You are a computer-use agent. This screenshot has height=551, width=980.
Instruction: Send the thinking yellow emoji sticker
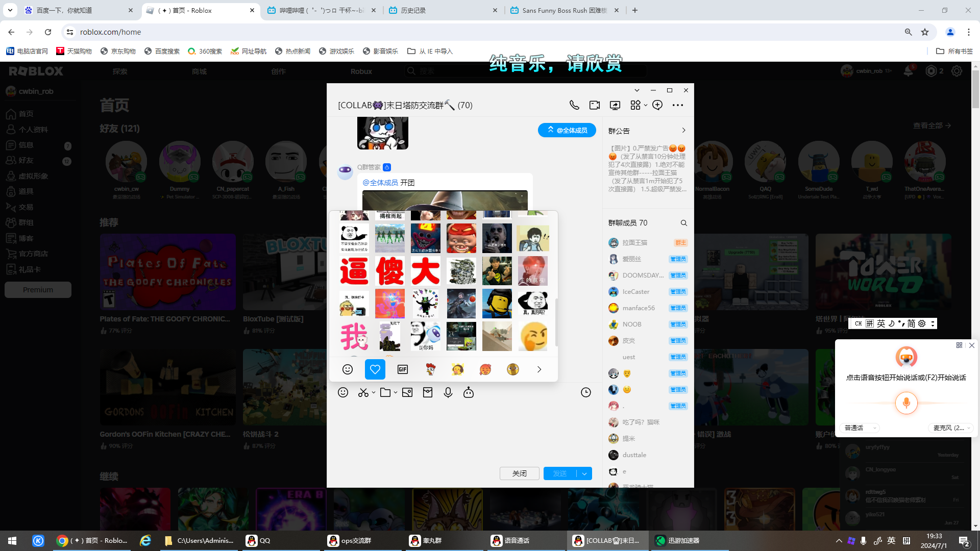(x=533, y=336)
